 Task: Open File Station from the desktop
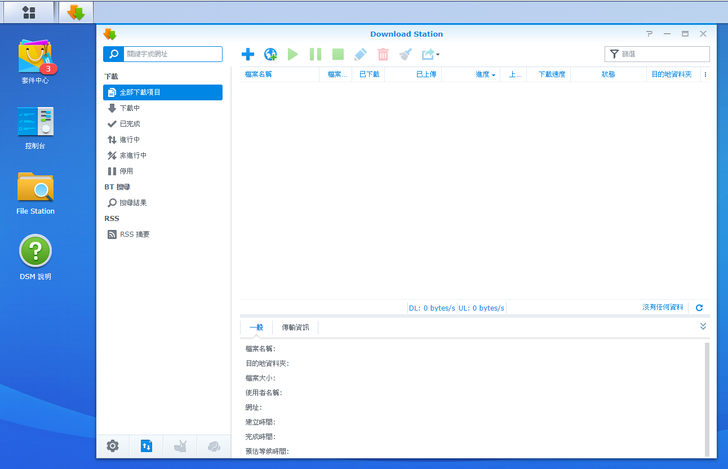pyautogui.click(x=35, y=193)
